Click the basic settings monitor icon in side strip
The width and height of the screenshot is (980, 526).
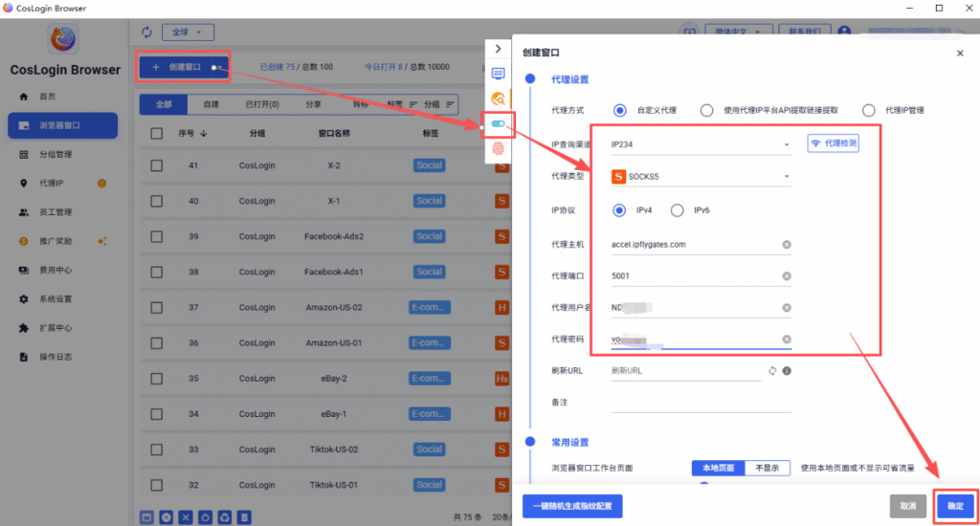(498, 74)
